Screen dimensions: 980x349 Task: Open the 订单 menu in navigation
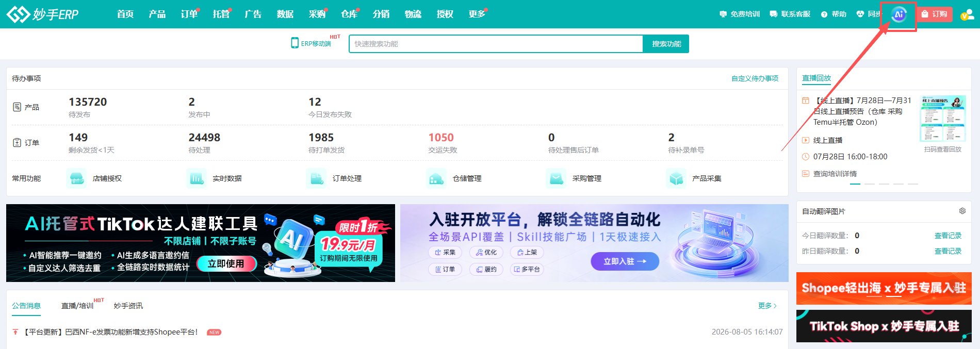click(189, 14)
